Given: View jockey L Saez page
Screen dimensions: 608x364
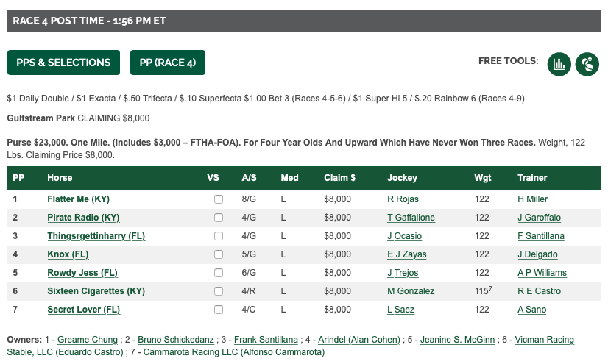Looking at the screenshot, I should click(401, 310).
